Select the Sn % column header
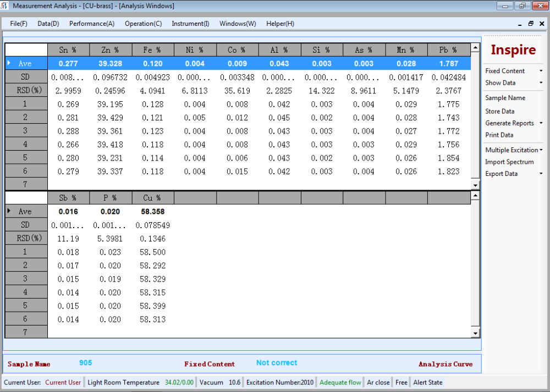 68,50
